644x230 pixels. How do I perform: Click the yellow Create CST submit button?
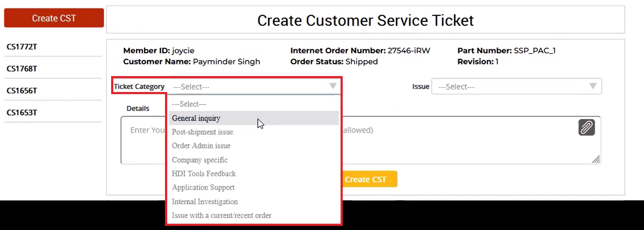pos(369,179)
